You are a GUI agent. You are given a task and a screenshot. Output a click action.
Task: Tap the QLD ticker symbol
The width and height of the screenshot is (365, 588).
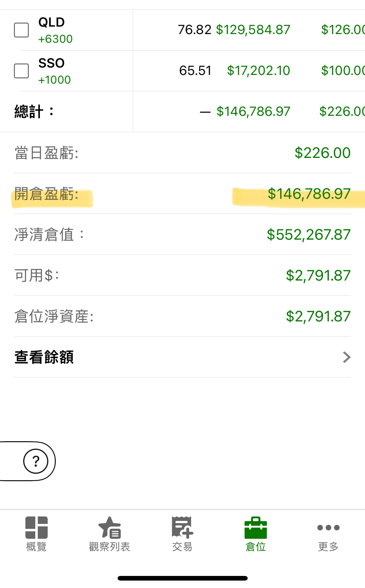tap(51, 22)
